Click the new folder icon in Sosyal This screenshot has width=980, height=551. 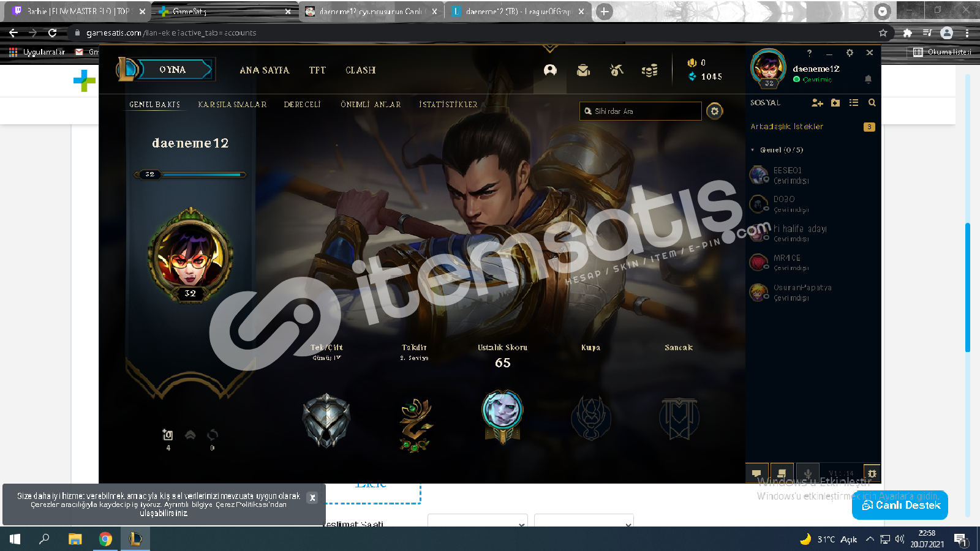835,103
